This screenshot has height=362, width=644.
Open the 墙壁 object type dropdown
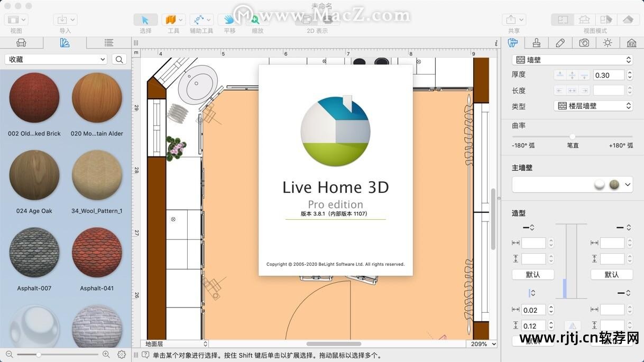pos(572,60)
